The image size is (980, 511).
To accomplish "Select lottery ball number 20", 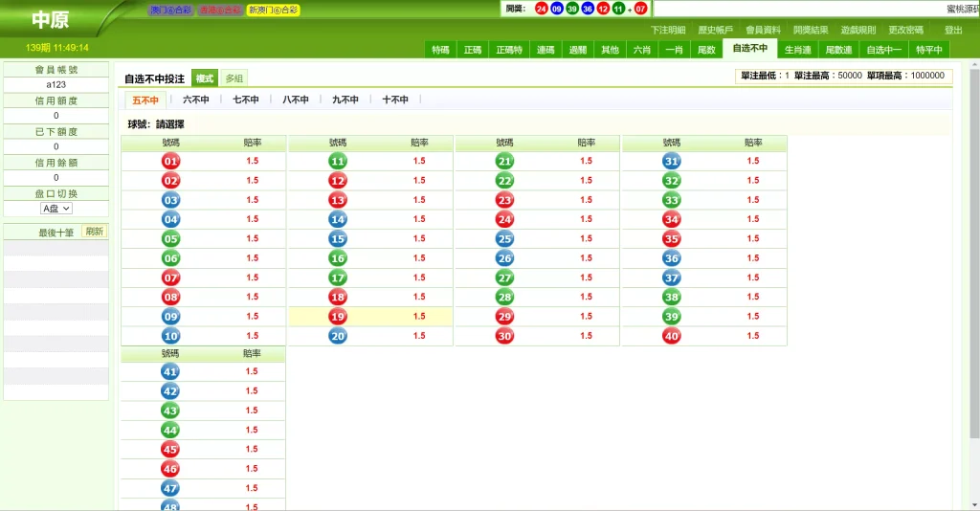I will [x=338, y=336].
